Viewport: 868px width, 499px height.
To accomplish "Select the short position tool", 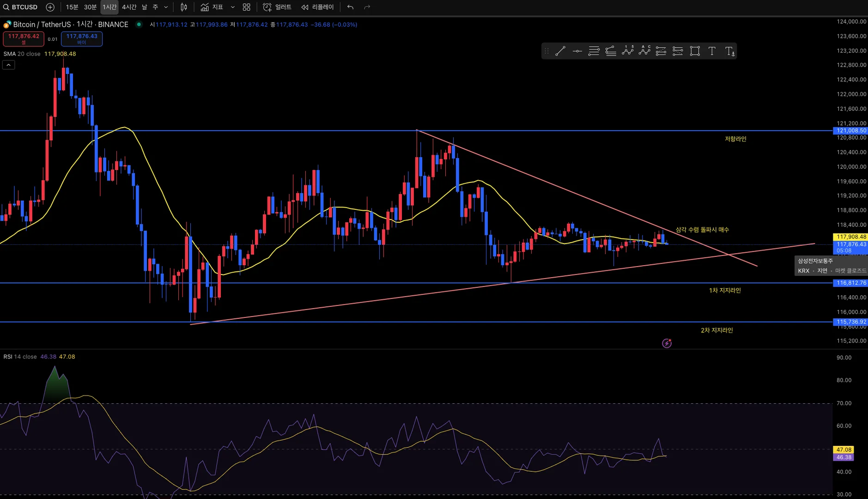I will click(678, 51).
